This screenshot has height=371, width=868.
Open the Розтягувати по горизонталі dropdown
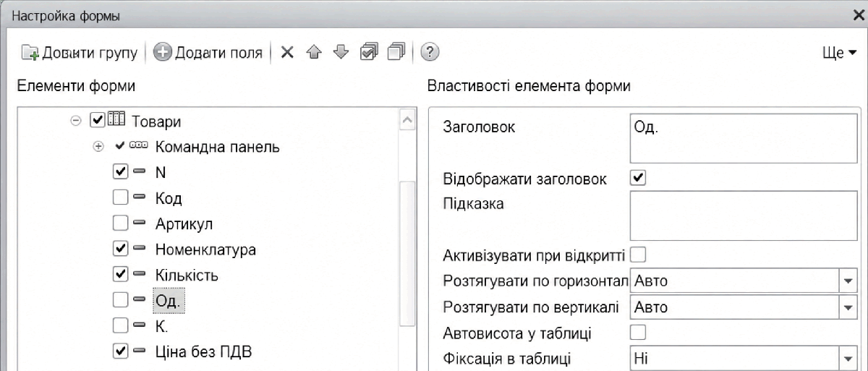coord(848,281)
